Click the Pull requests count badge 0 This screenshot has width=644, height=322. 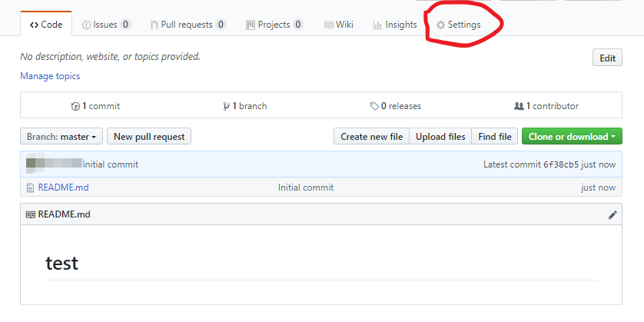coord(221,25)
